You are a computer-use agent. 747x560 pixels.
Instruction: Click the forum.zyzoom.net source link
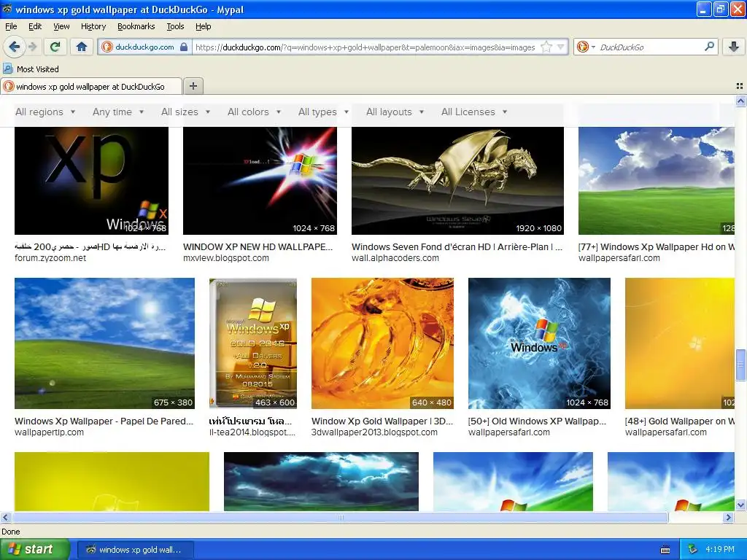point(50,258)
